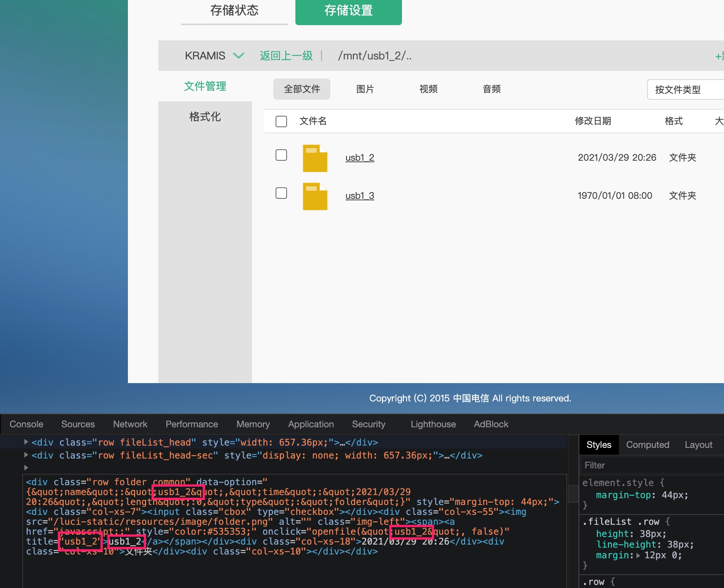Switch to DevTools Performance tab
724x588 pixels.
(x=192, y=424)
